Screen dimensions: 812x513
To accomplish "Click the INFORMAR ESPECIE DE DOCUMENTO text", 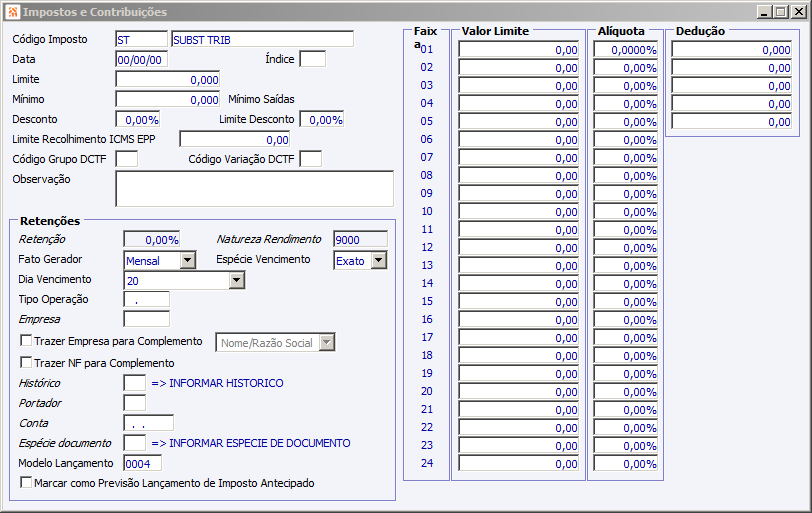I will point(260,443).
